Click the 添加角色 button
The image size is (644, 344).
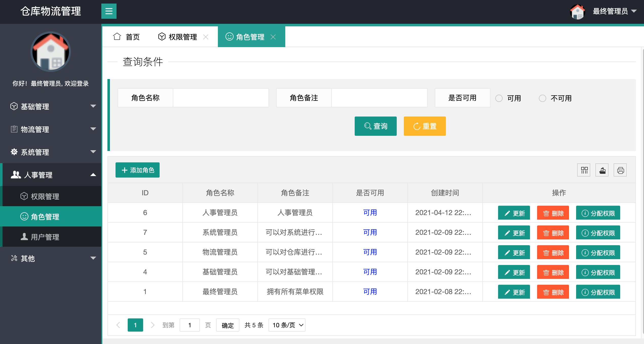(x=138, y=170)
